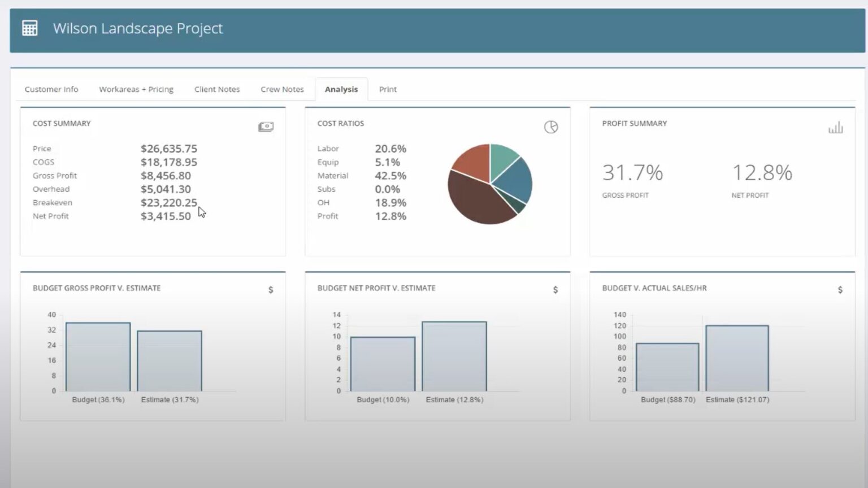
Task: Click dollar icon in Budget v. Actual Sales/Hr
Action: 840,290
